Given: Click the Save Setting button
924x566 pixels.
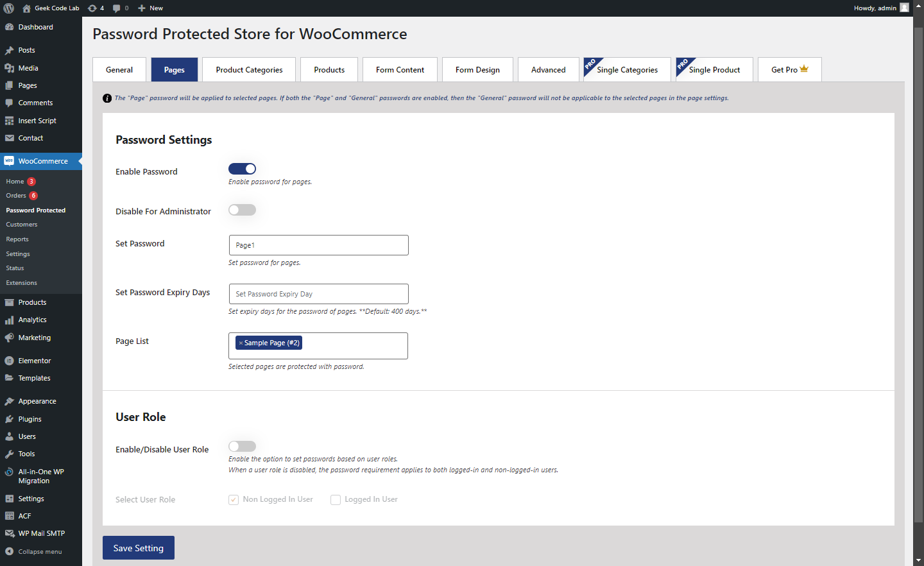Looking at the screenshot, I should coord(139,548).
